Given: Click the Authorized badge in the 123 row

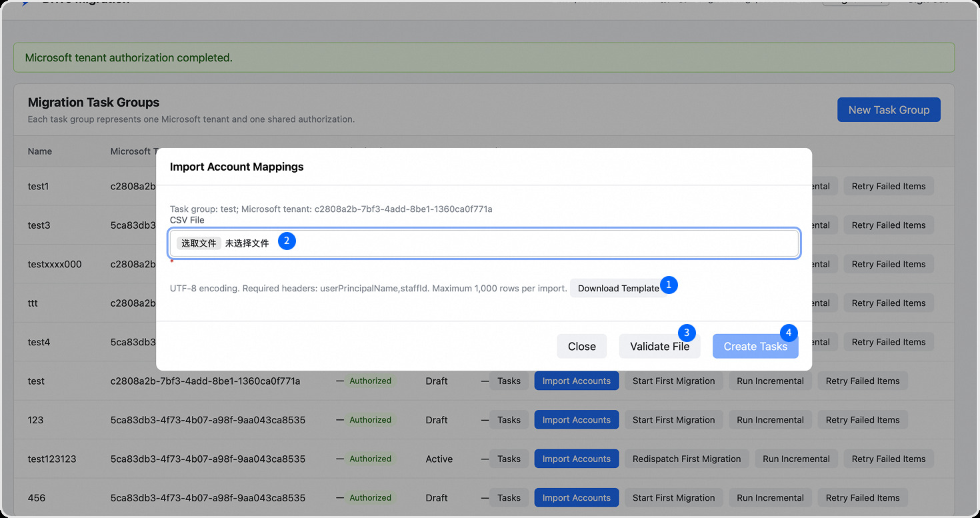Looking at the screenshot, I should 371,420.
